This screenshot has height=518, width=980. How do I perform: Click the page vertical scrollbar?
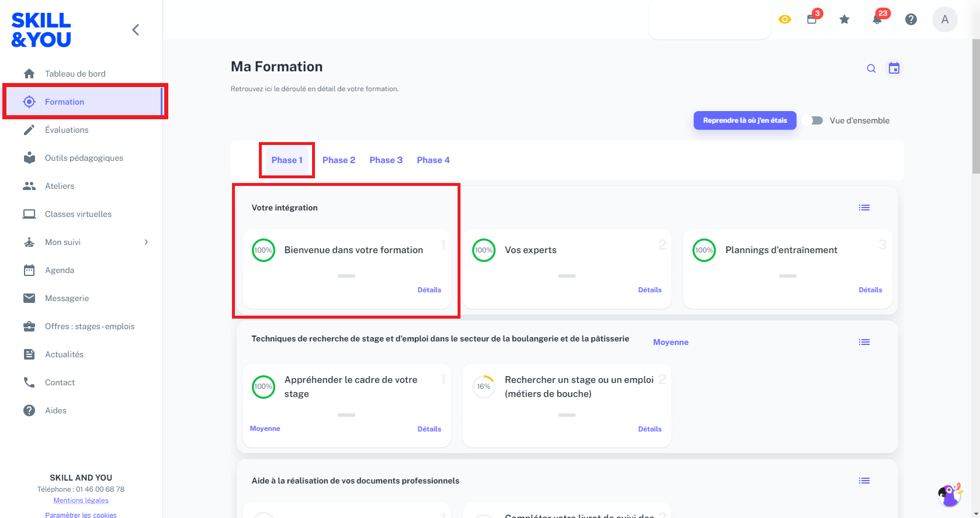coord(976,106)
